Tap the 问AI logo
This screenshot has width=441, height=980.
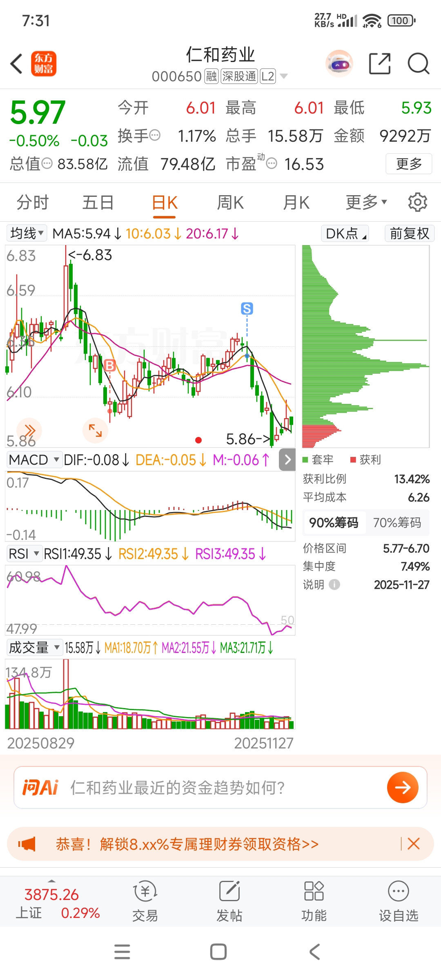[x=40, y=787]
